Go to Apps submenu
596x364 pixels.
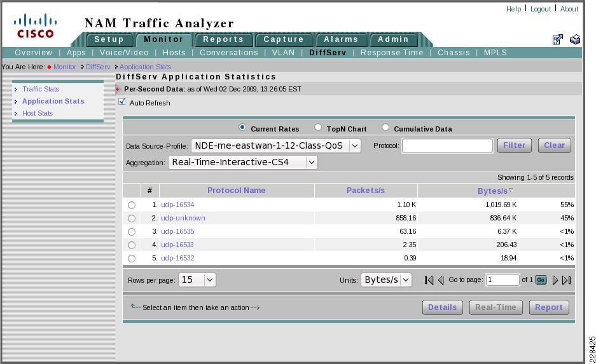pos(76,53)
